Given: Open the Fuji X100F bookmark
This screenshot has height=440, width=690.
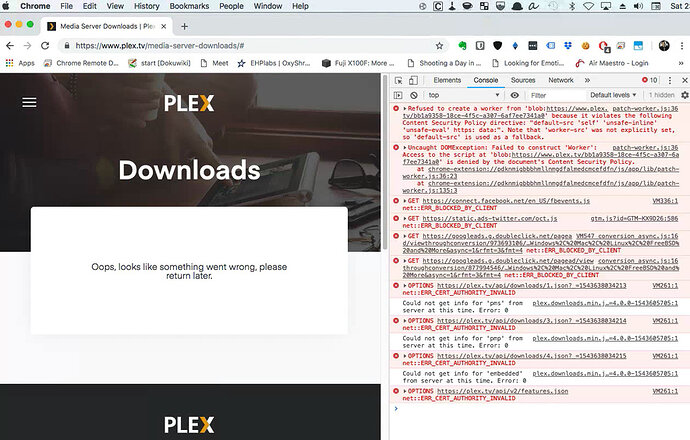Looking at the screenshot, I should [x=358, y=63].
